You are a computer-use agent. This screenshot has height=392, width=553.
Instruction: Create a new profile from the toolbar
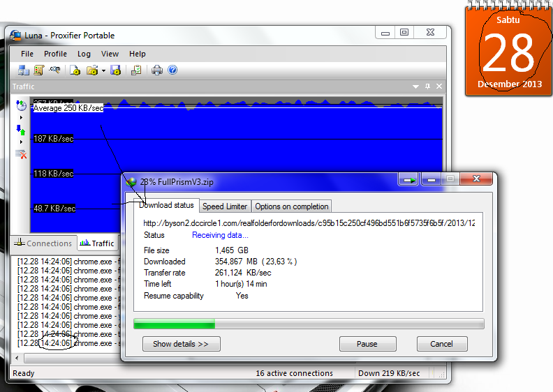[75, 70]
